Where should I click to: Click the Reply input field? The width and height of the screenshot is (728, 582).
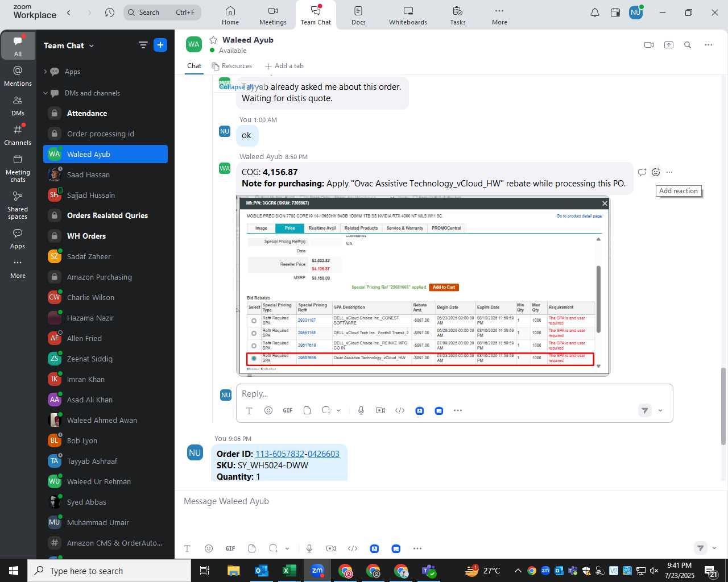point(454,394)
